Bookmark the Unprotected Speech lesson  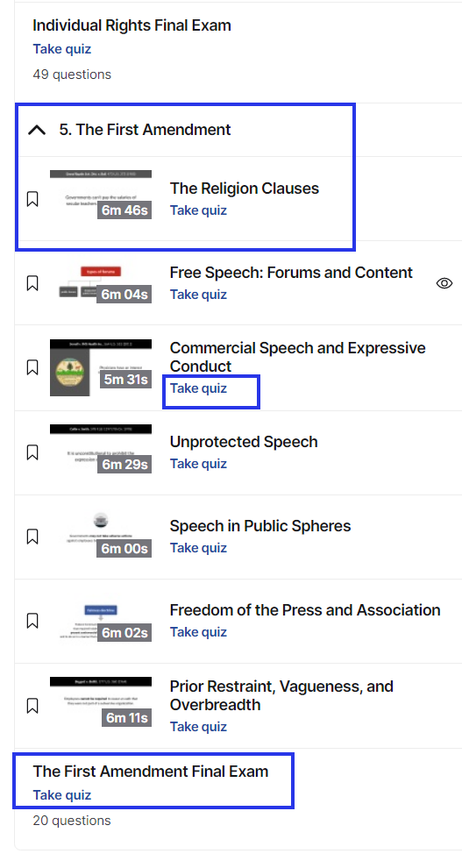point(32,452)
